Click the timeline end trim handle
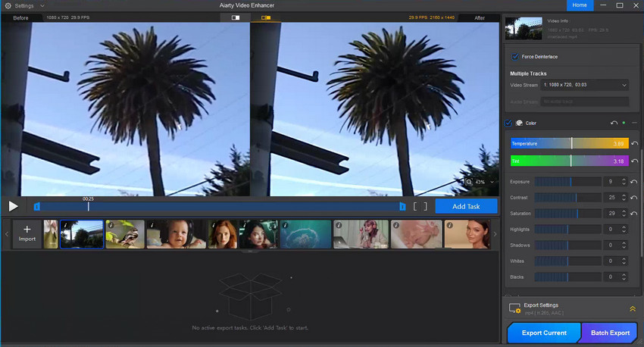Image resolution: width=644 pixels, height=347 pixels. [402, 206]
